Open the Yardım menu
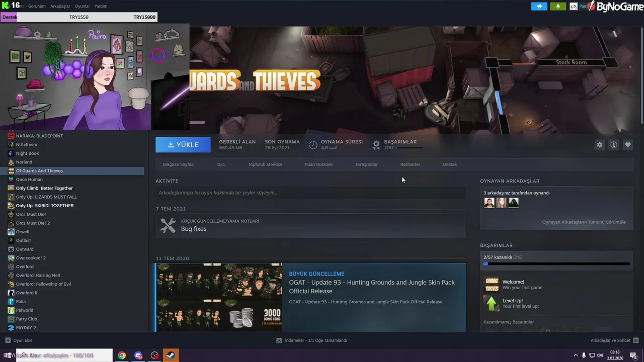The height and width of the screenshot is (362, 644). (x=101, y=7)
